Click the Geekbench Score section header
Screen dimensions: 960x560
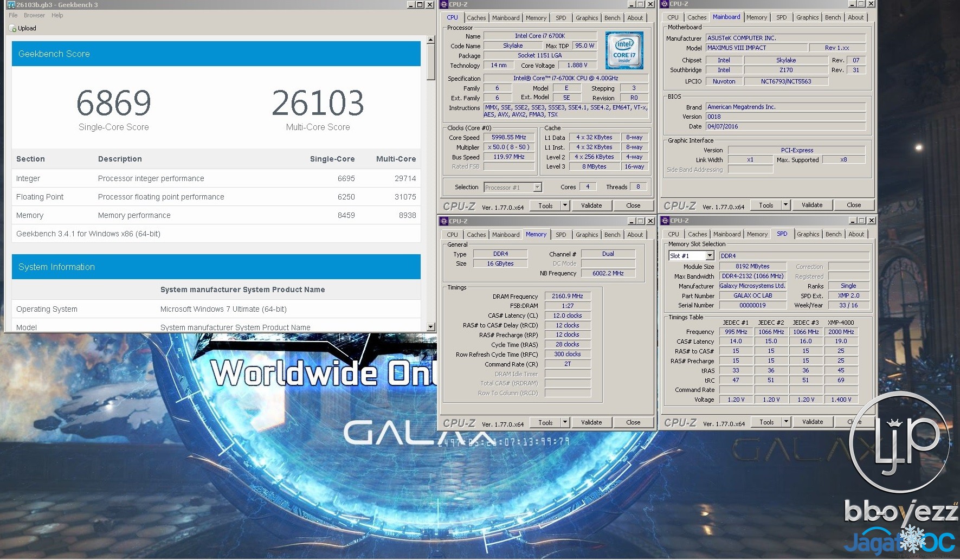pyautogui.click(x=216, y=54)
